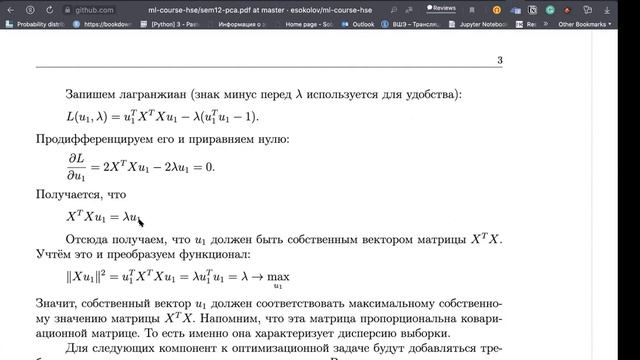Click the sentence starting Отсюда получаем
This screenshot has width=640, height=360.
click(x=284, y=239)
